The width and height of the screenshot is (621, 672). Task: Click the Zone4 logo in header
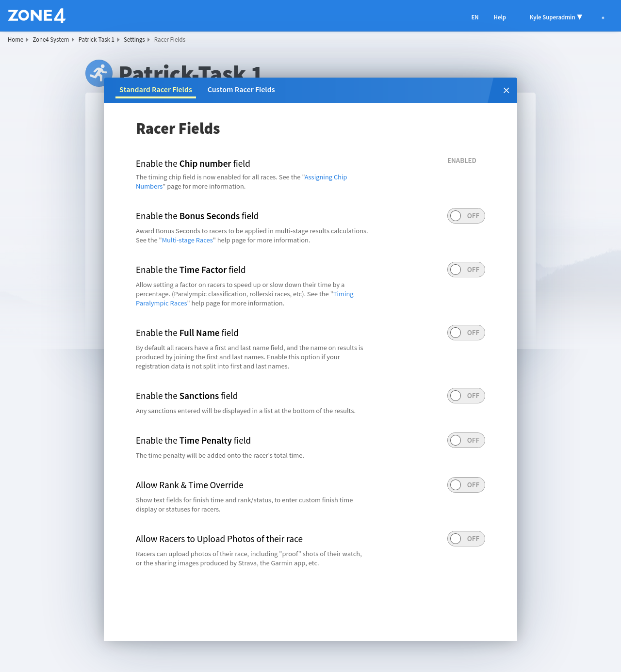tap(37, 16)
